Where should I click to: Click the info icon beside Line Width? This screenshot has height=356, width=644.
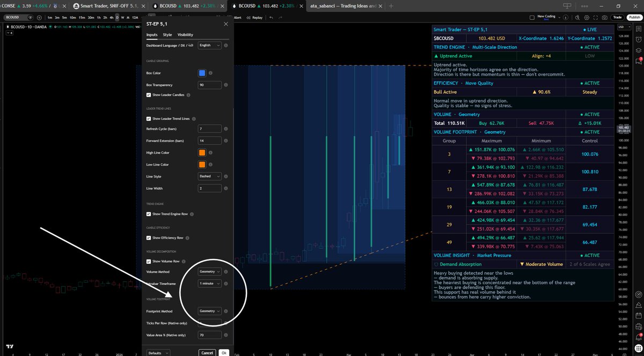click(225, 188)
